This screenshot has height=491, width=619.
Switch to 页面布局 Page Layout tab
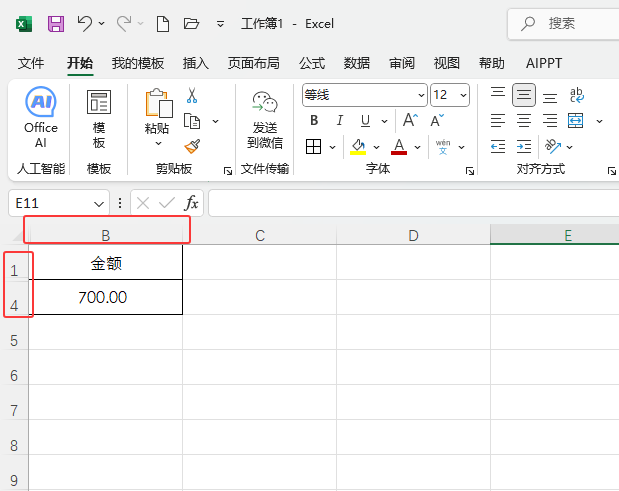[x=253, y=63]
